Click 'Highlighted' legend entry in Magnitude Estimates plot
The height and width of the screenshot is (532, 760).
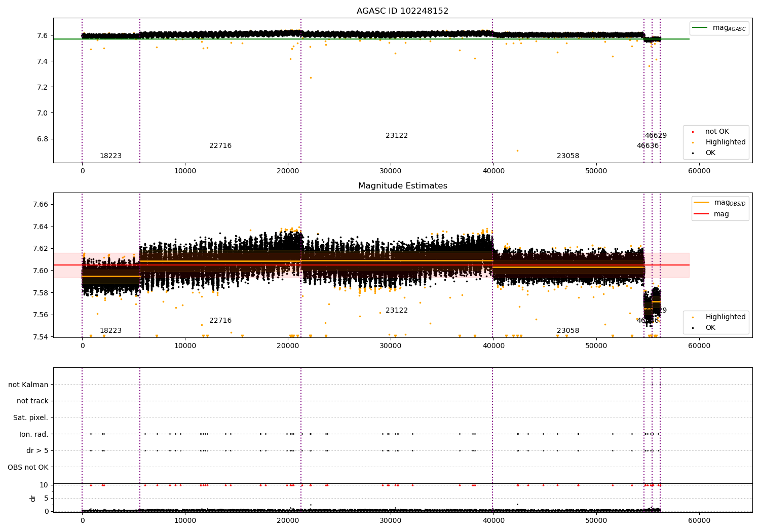[718, 317]
